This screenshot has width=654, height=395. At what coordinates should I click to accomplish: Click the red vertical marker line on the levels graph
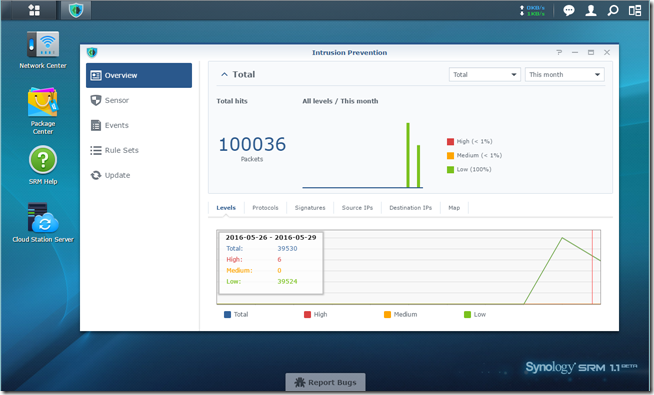pos(592,267)
